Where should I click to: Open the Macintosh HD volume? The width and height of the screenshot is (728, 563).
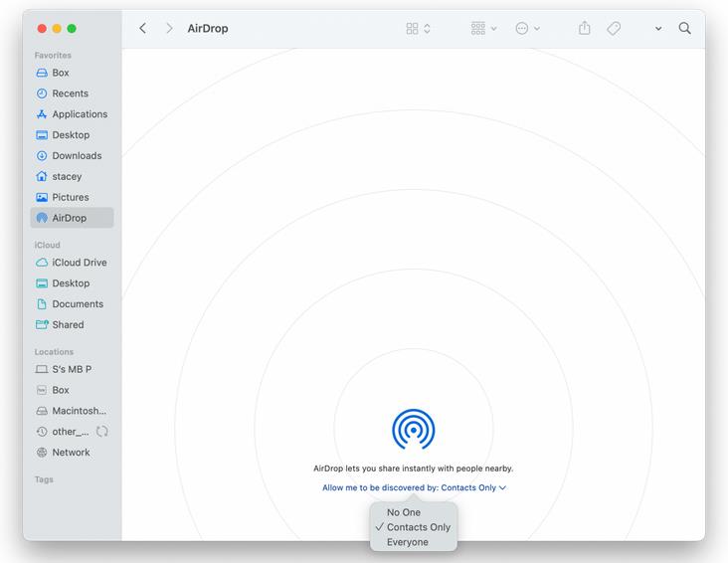pos(72,411)
